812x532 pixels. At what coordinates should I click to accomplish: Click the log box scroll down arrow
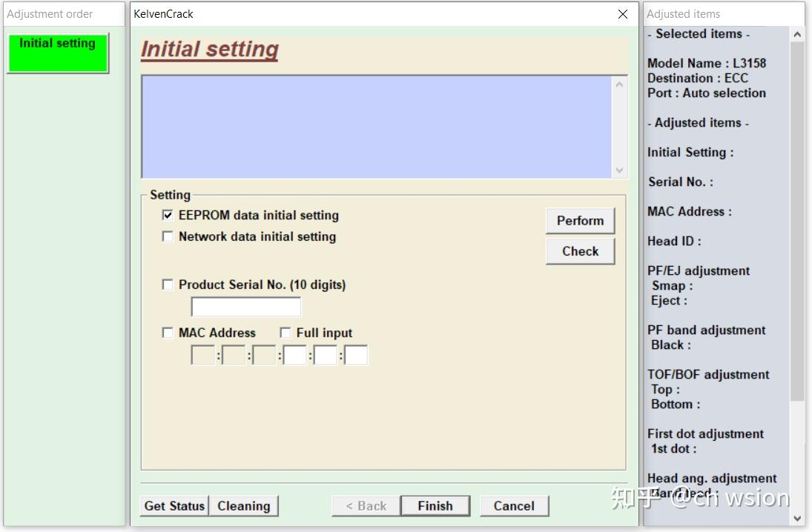620,170
